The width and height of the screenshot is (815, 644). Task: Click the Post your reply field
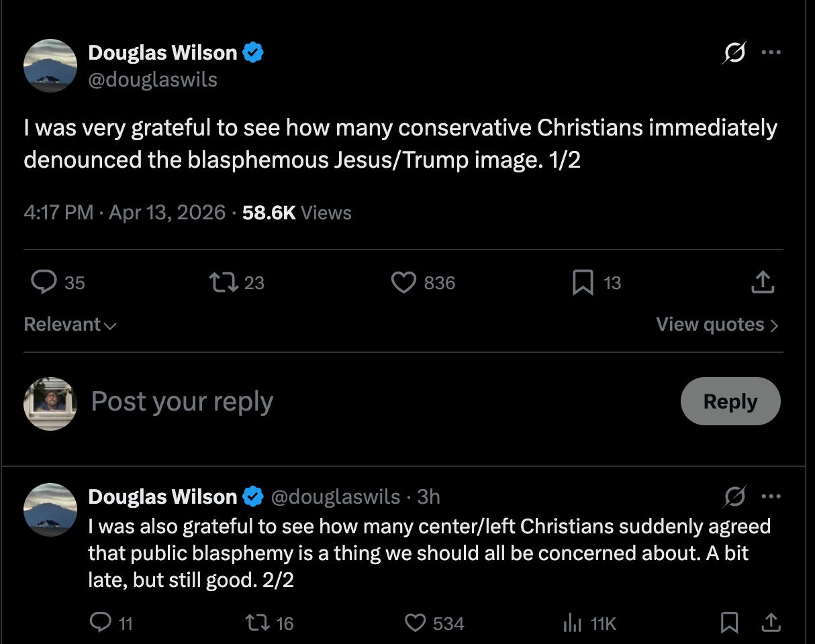tap(181, 401)
